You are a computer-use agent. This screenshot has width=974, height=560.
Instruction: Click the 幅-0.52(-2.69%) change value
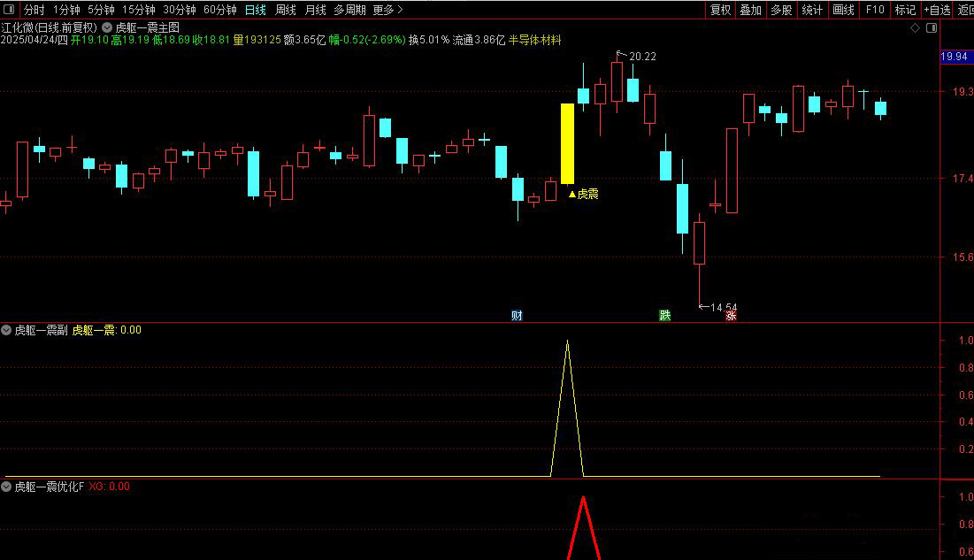tap(367, 40)
